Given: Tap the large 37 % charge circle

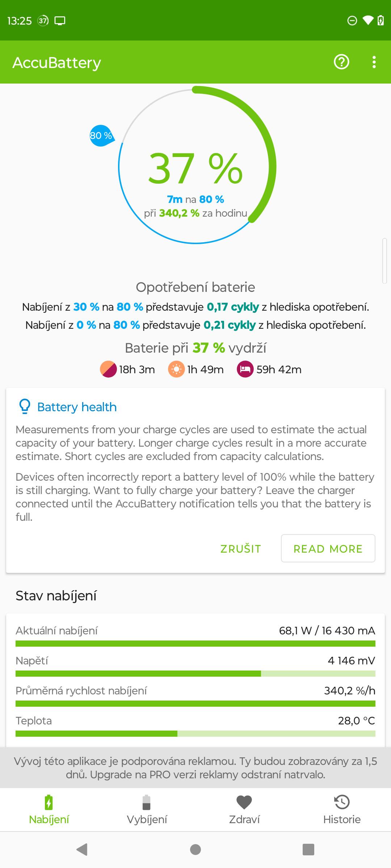Looking at the screenshot, I should tap(195, 166).
